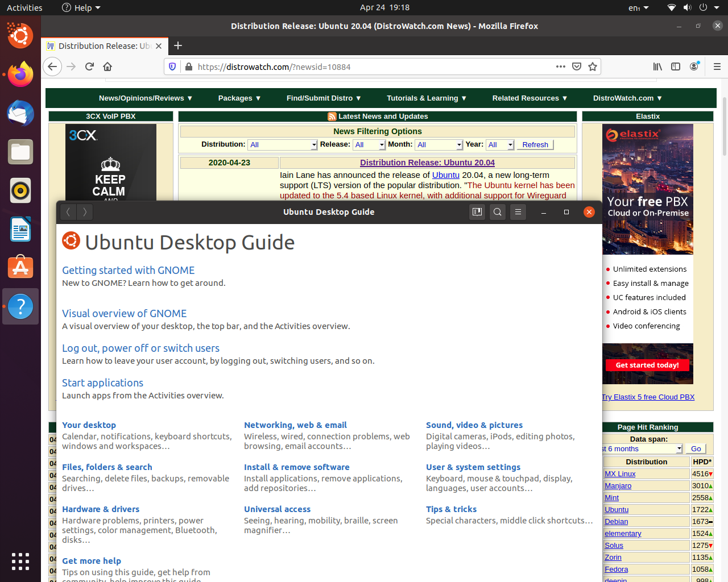The image size is (728, 582).
Task: Open the Month filter dropdown
Action: 439,145
